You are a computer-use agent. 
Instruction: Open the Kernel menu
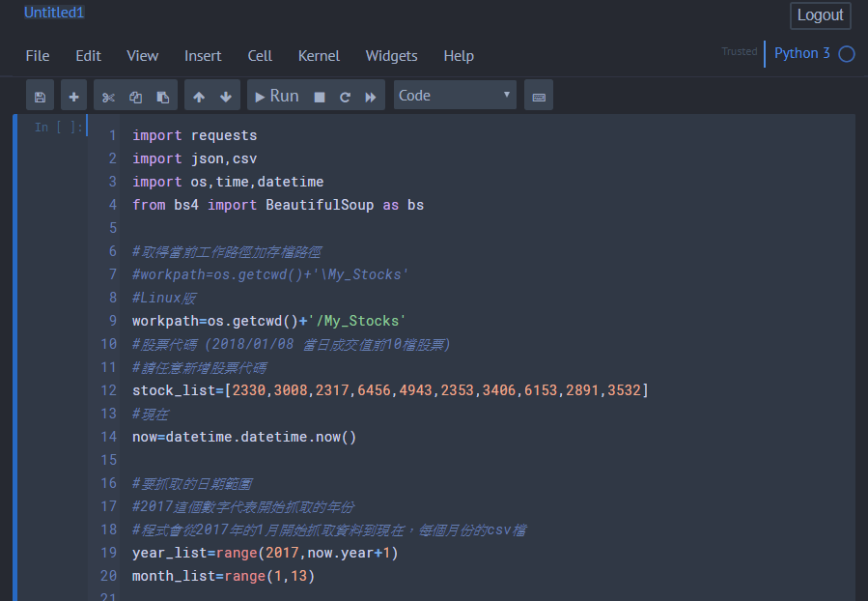click(319, 56)
